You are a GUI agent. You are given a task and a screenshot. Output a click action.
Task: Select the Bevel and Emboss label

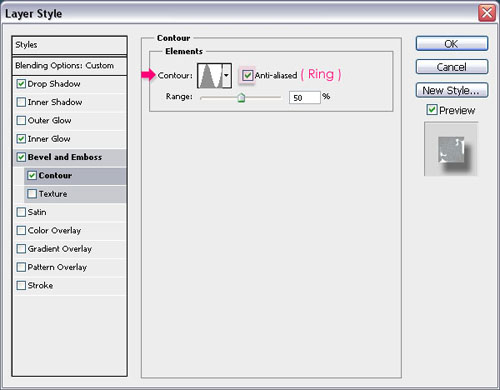coord(65,157)
